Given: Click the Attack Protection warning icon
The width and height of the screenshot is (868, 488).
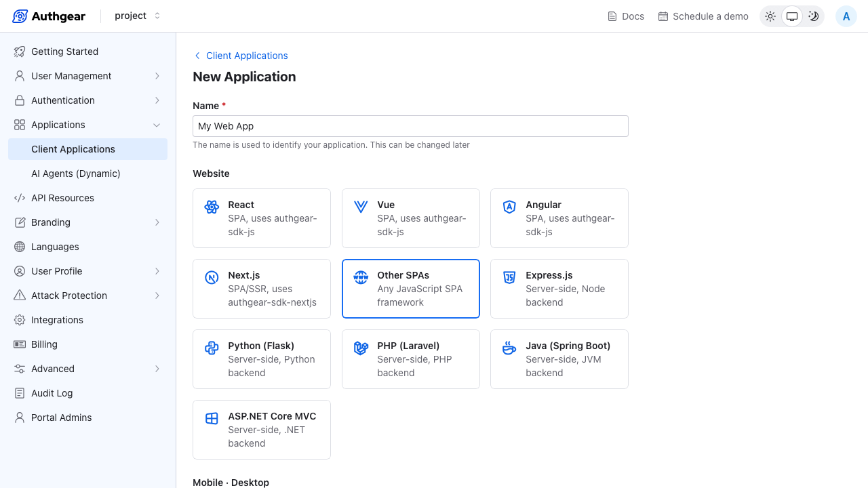Looking at the screenshot, I should [20, 296].
